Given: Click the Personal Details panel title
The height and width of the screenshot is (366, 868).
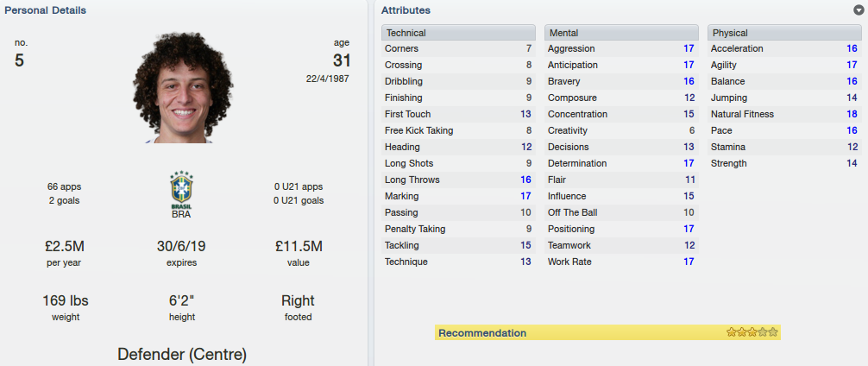Looking at the screenshot, I should tap(46, 10).
